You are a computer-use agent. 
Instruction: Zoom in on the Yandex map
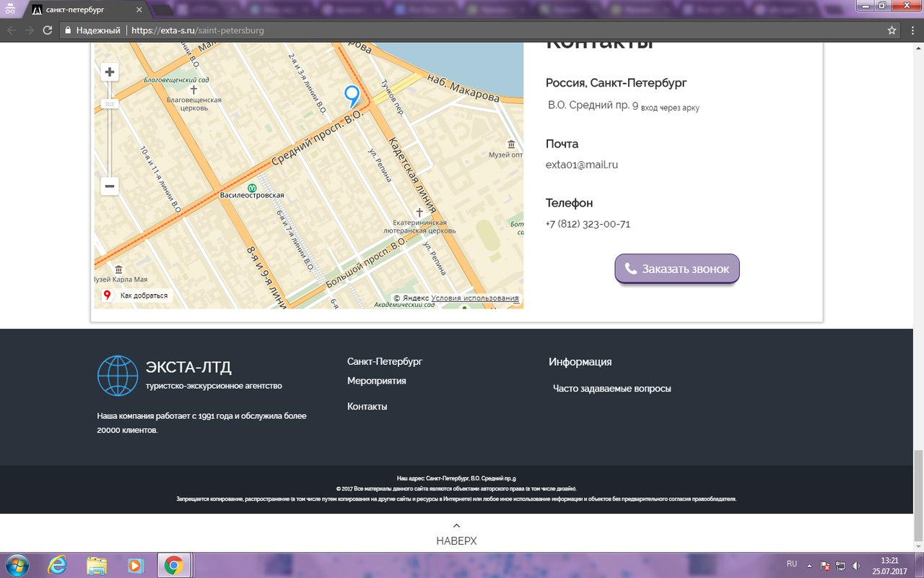coord(110,72)
